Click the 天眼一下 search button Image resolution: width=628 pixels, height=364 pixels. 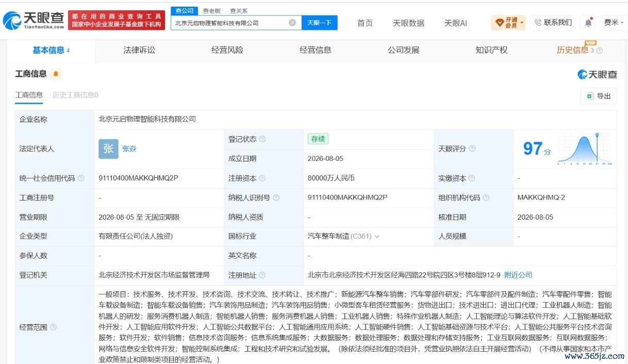click(x=320, y=23)
